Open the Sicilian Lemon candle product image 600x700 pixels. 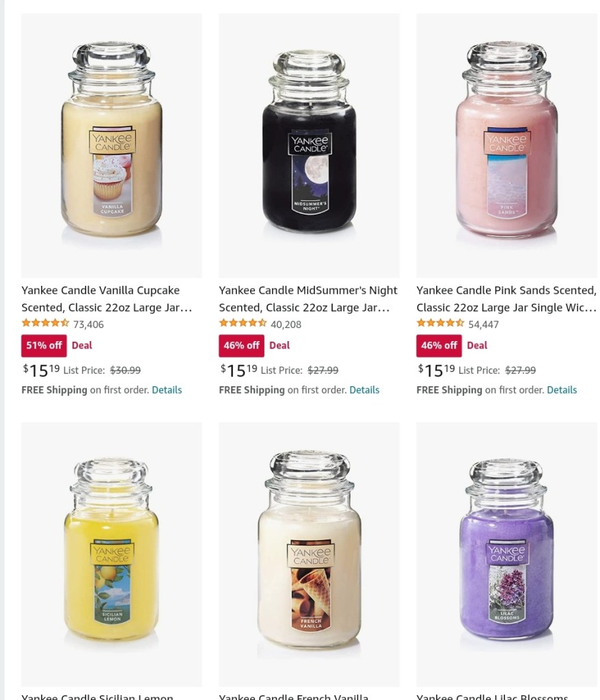point(111,554)
